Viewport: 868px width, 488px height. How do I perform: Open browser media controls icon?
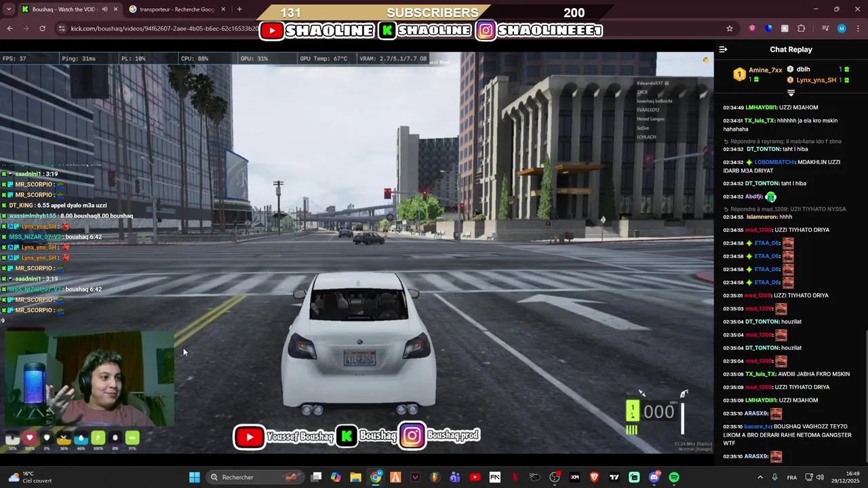[x=825, y=28]
